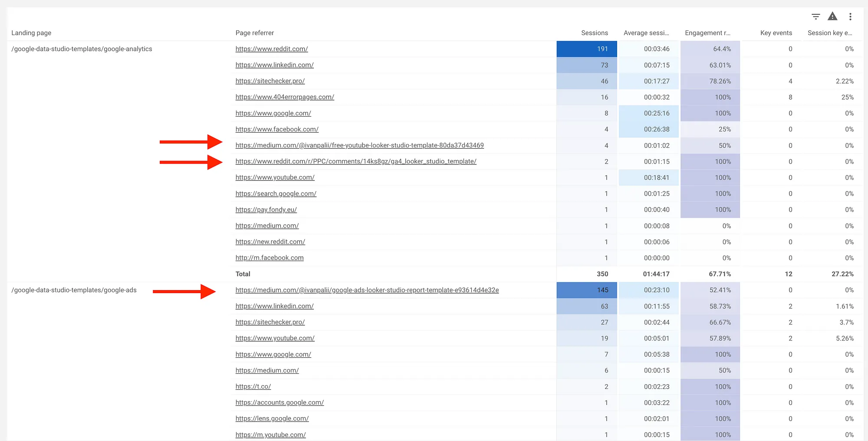The width and height of the screenshot is (868, 441).
Task: Click total average session time 01:44:17
Action: pyautogui.click(x=656, y=274)
